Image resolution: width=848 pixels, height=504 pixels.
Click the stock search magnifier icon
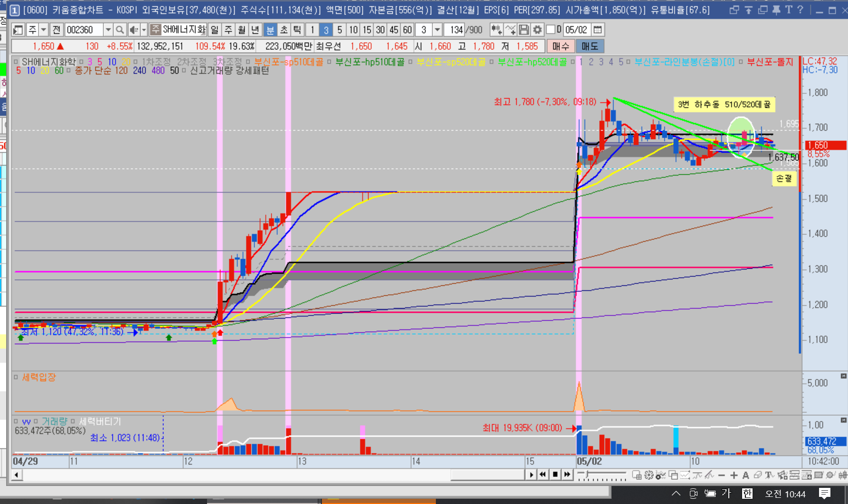(120, 30)
